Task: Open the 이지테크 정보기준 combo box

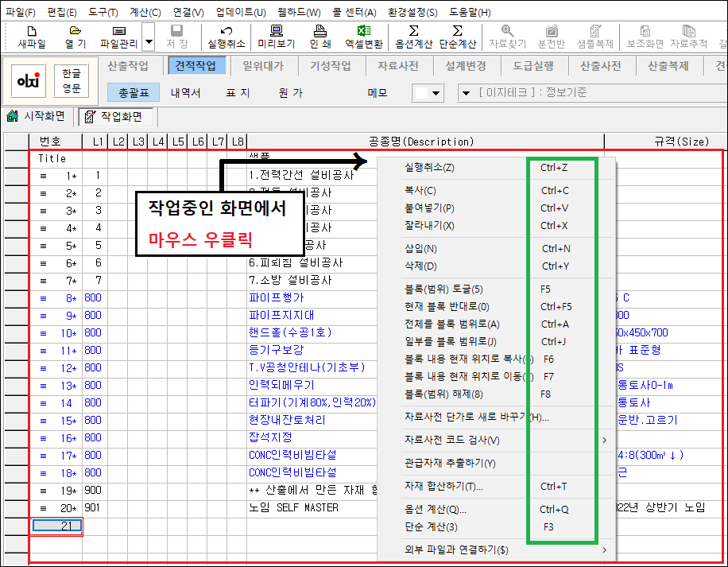Action: click(x=592, y=93)
